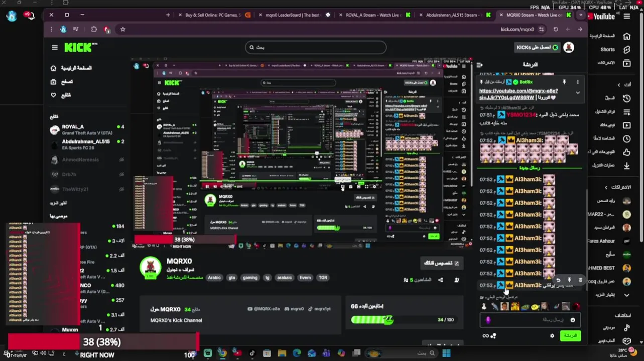Open a new browser tab
Image resolution: width=644 pixels, height=361 pixels.
168,15
